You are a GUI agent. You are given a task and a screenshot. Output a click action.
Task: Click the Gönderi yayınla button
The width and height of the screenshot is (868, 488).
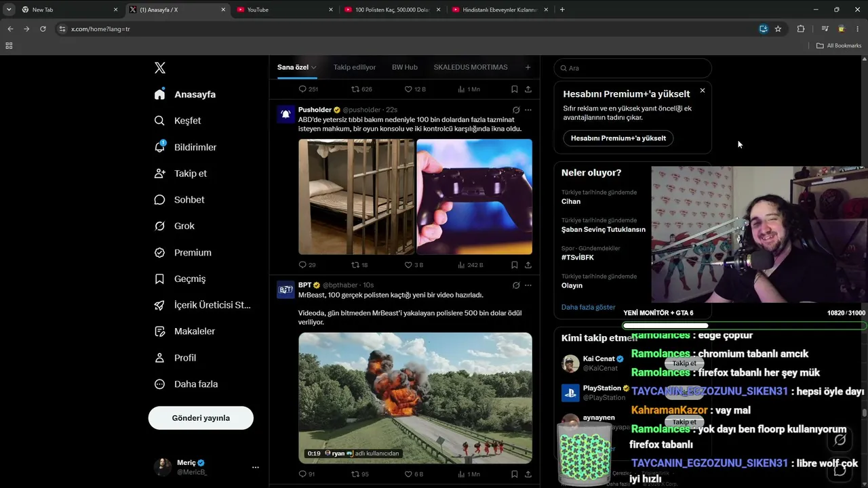(201, 418)
